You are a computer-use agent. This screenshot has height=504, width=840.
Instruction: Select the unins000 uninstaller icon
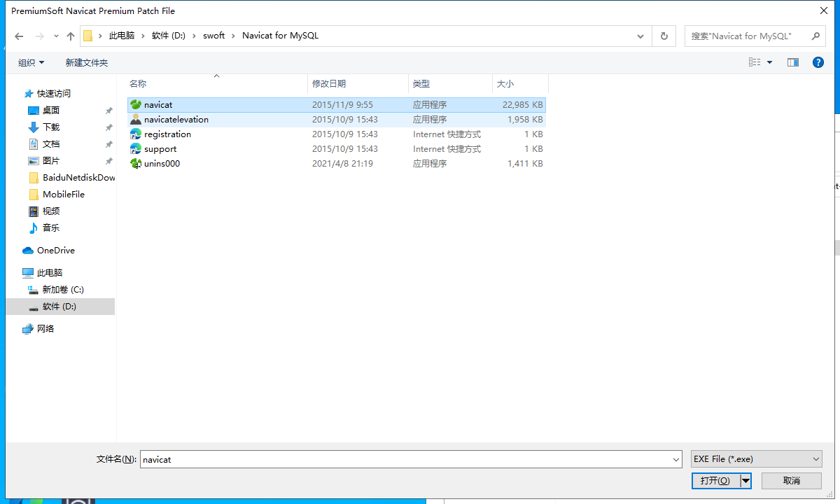point(136,164)
